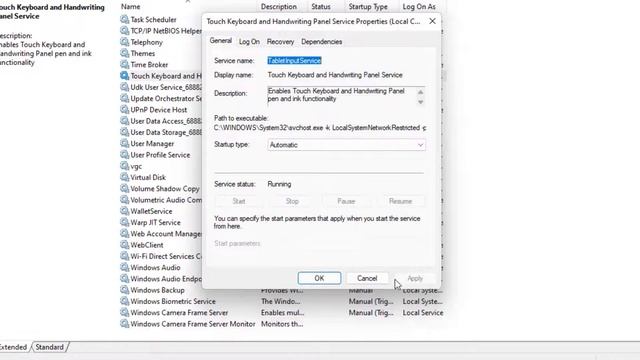640x360 pixels.
Task: Click the gear icon beside UPnP Device Host
Action: (124, 109)
